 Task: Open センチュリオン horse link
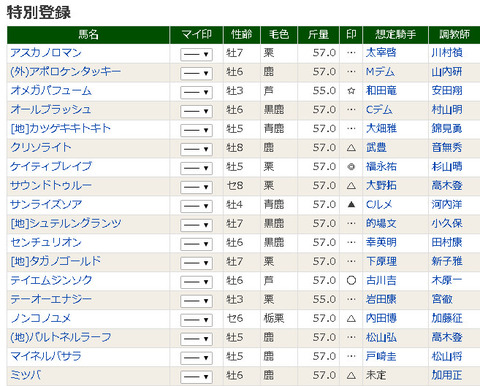(46, 243)
